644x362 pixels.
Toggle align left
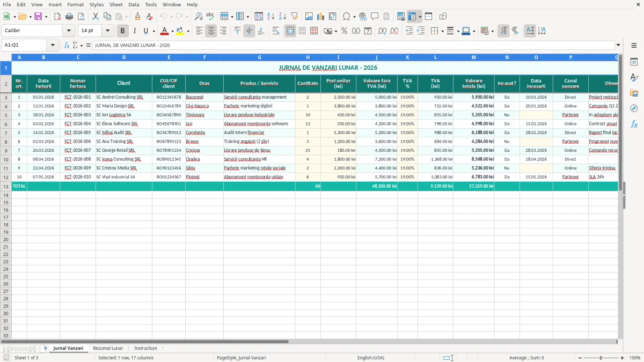[x=199, y=31]
